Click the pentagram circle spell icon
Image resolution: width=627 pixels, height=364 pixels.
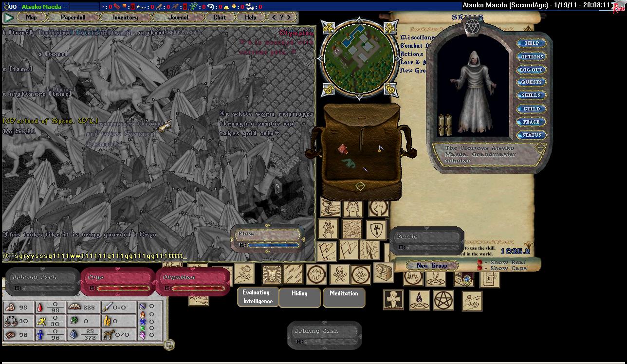(x=443, y=300)
